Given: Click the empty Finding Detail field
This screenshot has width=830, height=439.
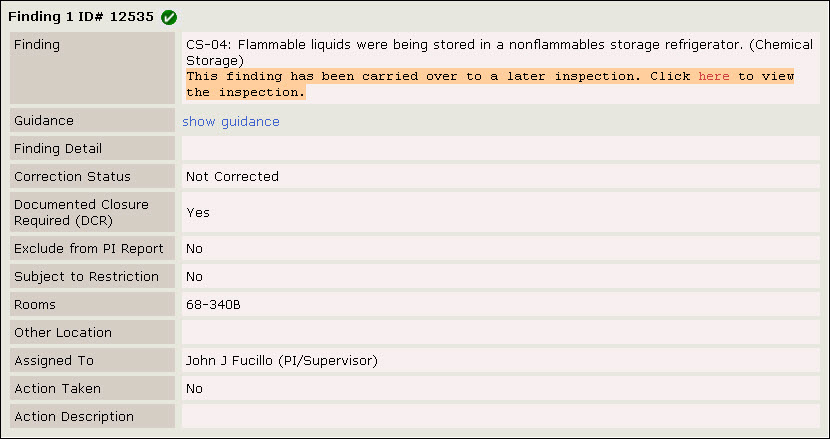Looking at the screenshot, I should (501, 148).
